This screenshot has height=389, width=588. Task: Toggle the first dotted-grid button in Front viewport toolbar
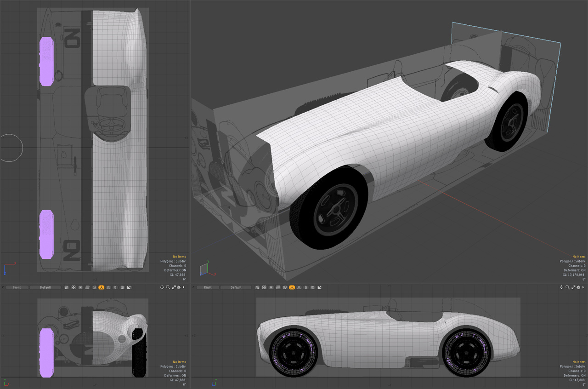[67, 287]
